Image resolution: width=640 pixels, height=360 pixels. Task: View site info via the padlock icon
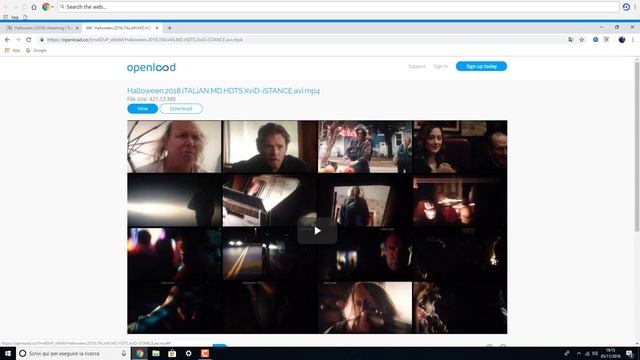point(42,40)
